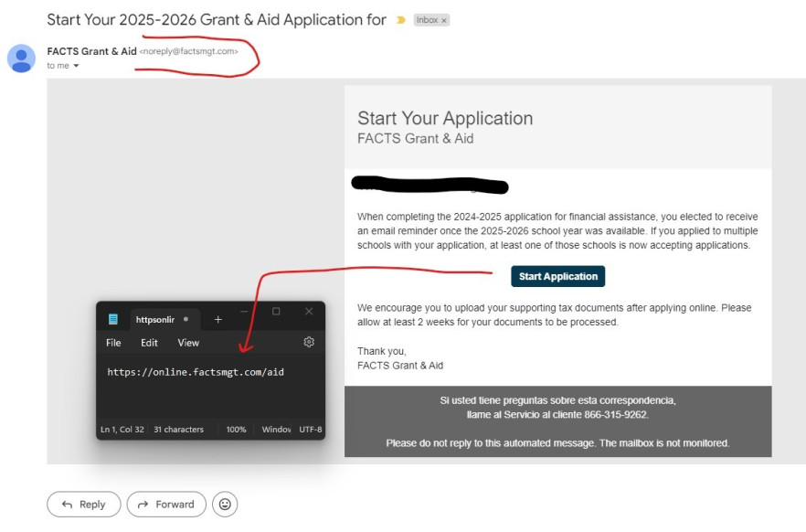
Task: Click the unsaved-changes dot on the Notepad tab
Action: [x=186, y=319]
